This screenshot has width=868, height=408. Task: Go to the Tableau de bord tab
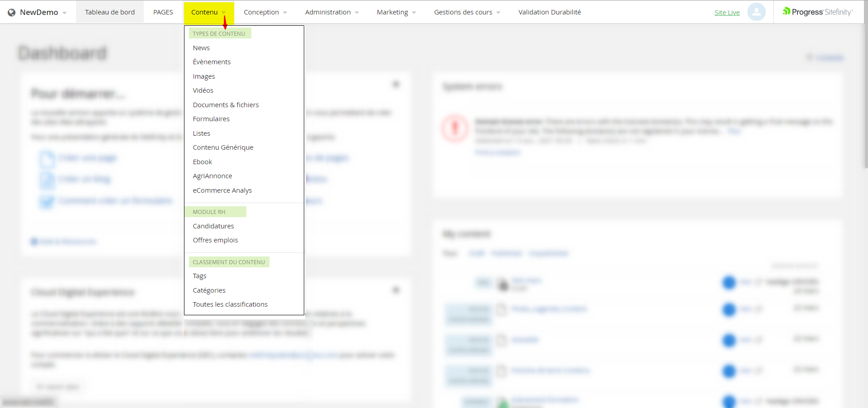(x=110, y=12)
